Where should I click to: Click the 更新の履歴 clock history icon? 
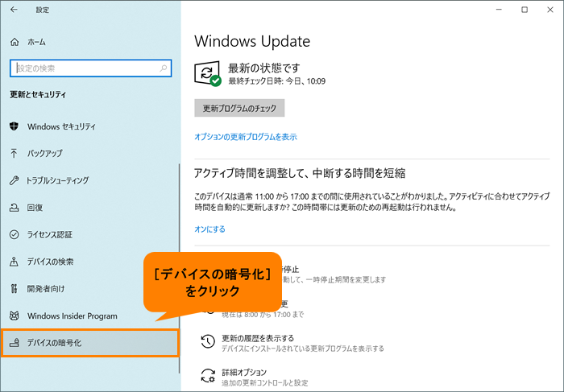pos(208,341)
